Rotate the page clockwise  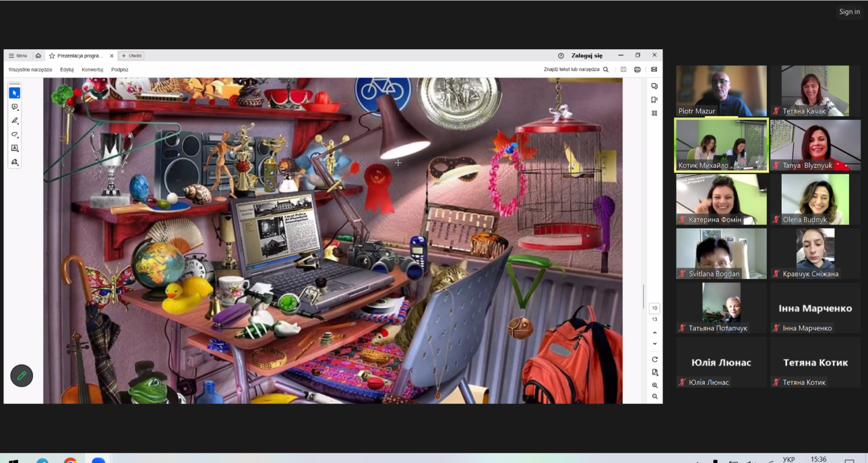(x=654, y=359)
